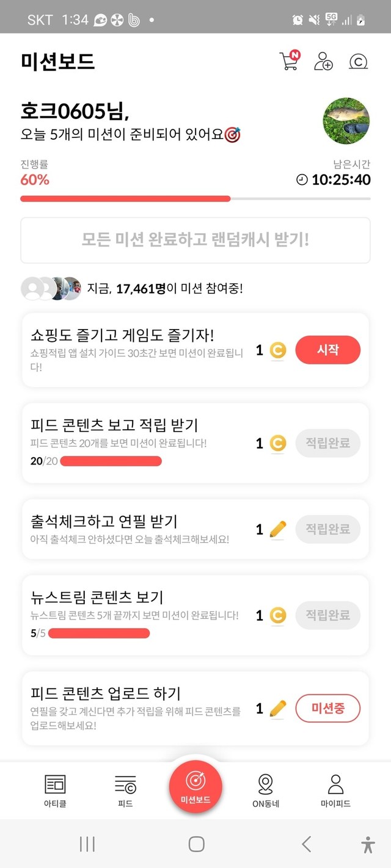Open Android recent apps button
The width and height of the screenshot is (391, 868).
(87, 844)
